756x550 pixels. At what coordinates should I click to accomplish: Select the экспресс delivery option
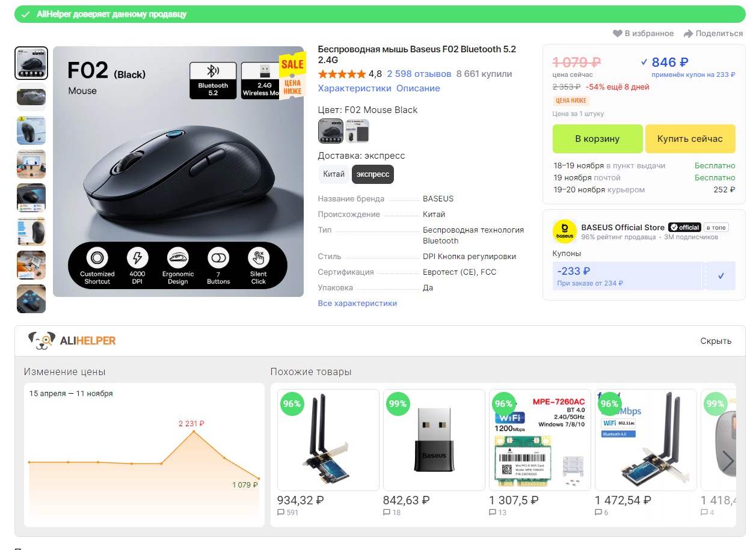(x=373, y=174)
